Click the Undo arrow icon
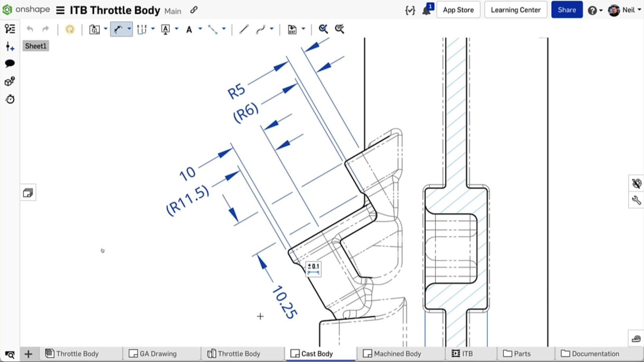 [x=30, y=29]
